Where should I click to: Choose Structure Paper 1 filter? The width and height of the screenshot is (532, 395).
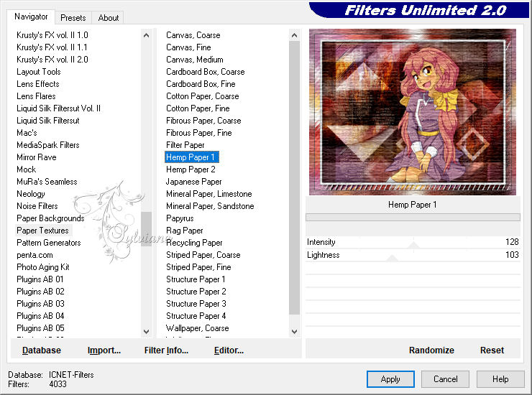[x=196, y=279]
